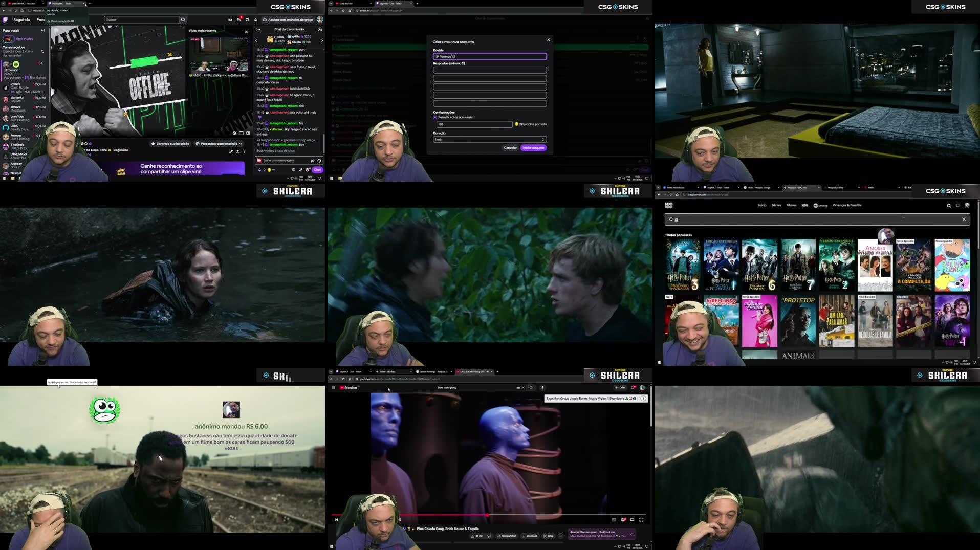Enter fullscreen on the YouTube player
The width and height of the screenshot is (980, 550).
641,520
